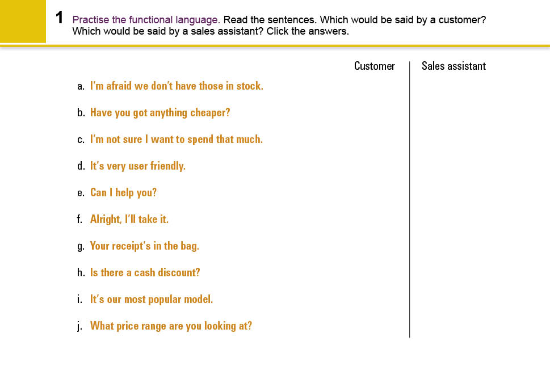Click the purple "Practise the functional language" heading
Image resolution: width=550 pixels, height=392 pixels.
(x=146, y=20)
